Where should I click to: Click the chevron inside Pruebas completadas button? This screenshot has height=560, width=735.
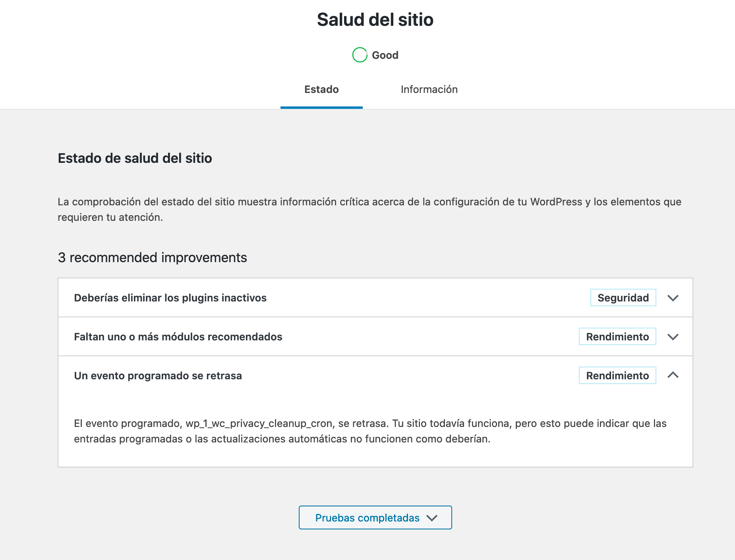(x=432, y=518)
